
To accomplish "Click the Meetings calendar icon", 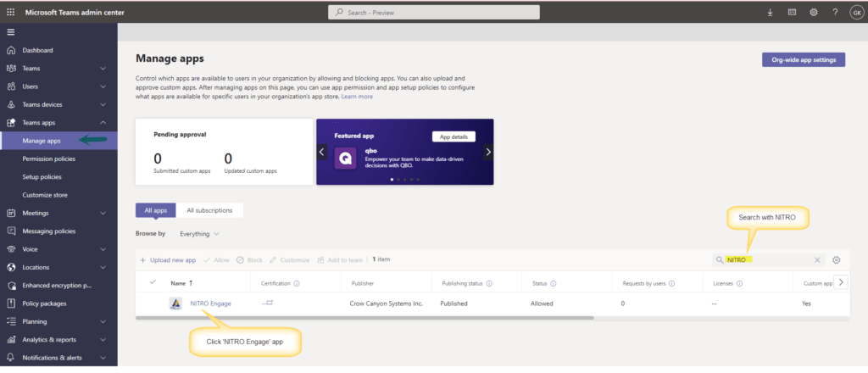I will (11, 213).
